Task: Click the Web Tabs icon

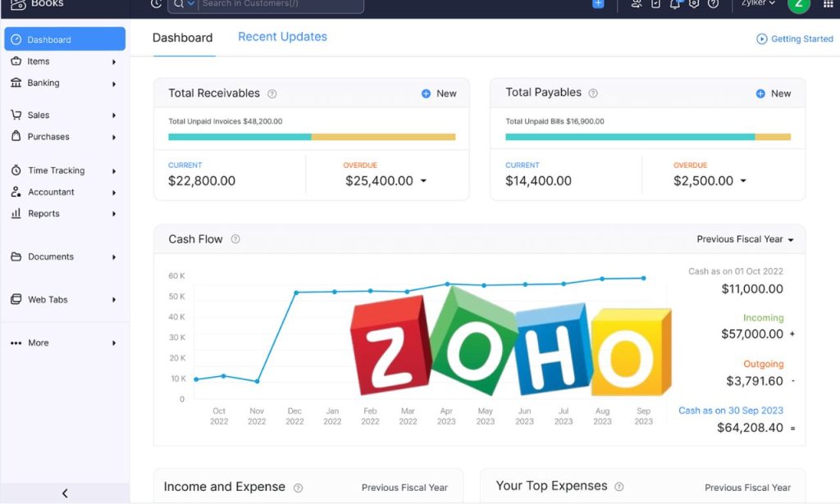Action: tap(16, 299)
